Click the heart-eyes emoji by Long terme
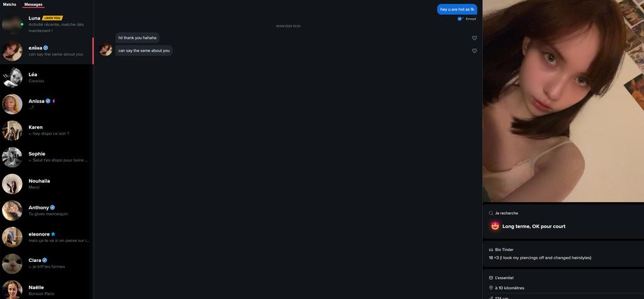This screenshot has width=644, height=299. (x=495, y=226)
